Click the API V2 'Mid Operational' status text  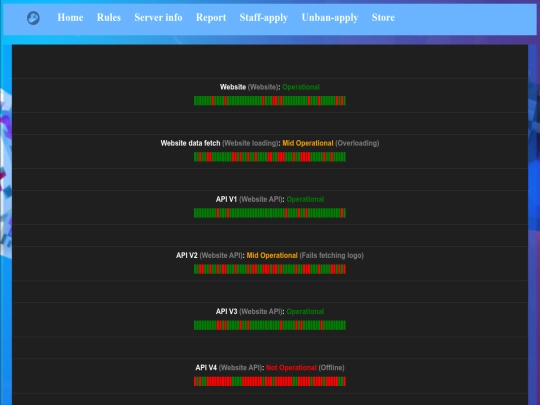point(272,256)
